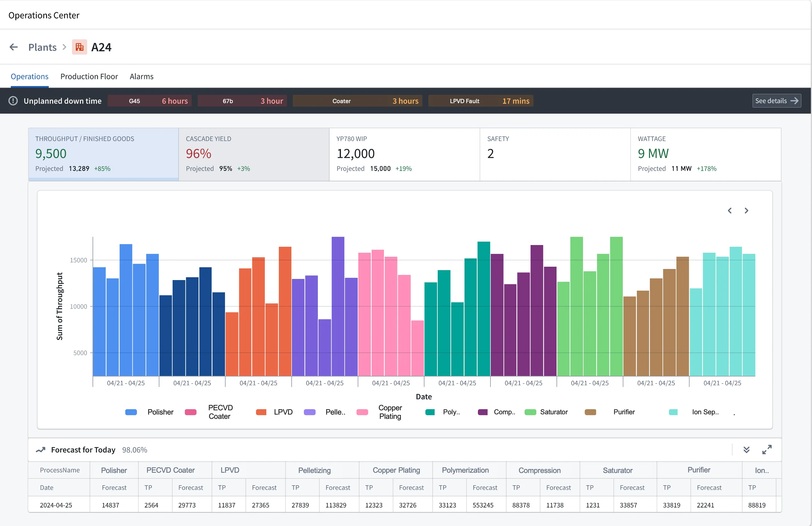Navigate to Plants breadcrumb link
This screenshot has height=526, width=812.
[x=42, y=47]
